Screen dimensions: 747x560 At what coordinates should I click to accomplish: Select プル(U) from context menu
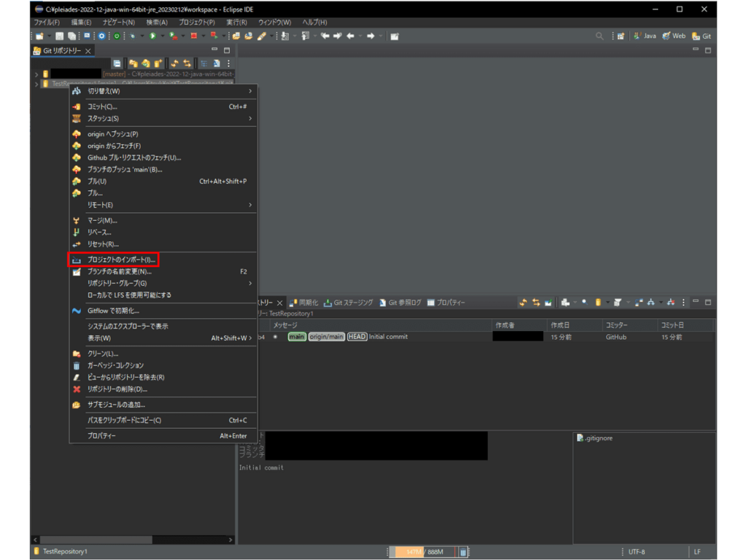click(163, 182)
